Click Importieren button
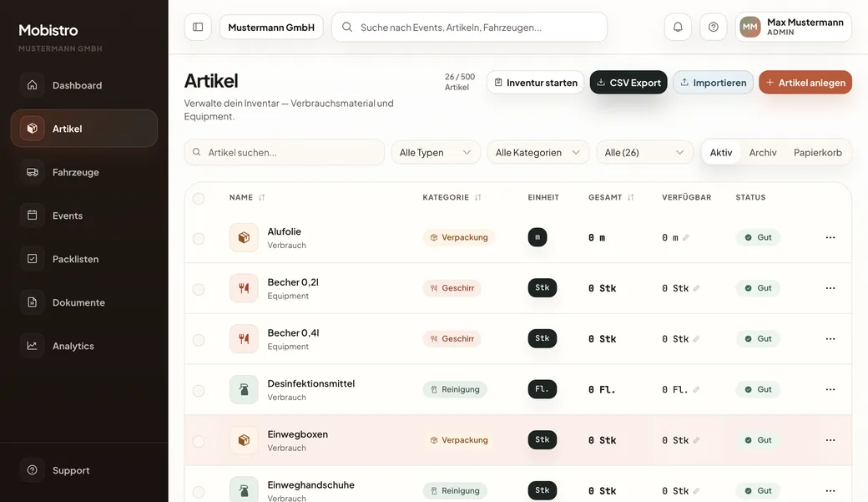This screenshot has width=868, height=502. coord(713,83)
